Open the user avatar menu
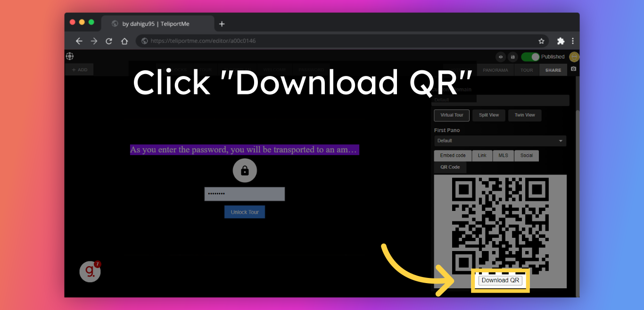Viewport: 644px width, 310px height. (x=574, y=57)
